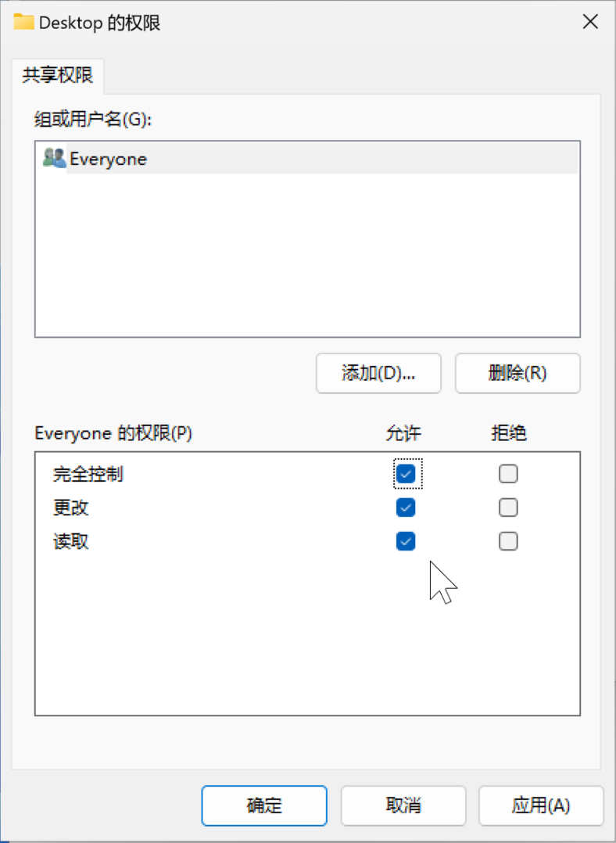Click the 更改 permission row label
The width and height of the screenshot is (616, 843).
tap(71, 508)
